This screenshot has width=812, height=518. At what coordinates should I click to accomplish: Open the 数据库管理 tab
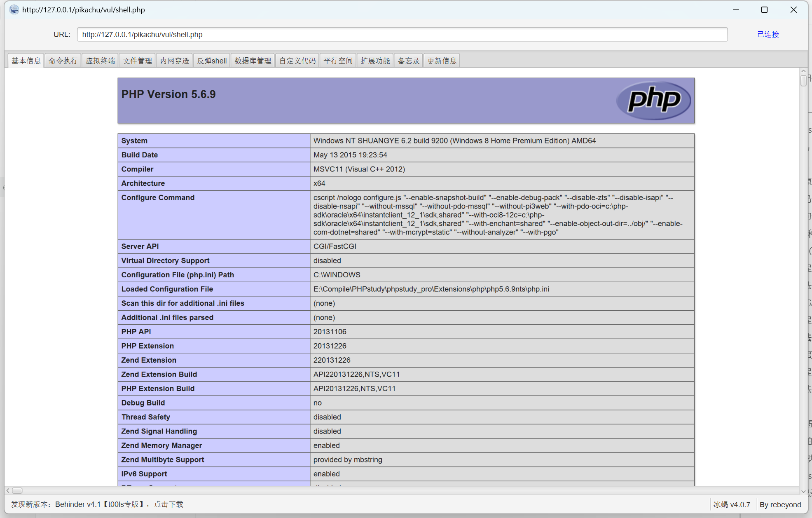[x=253, y=61]
